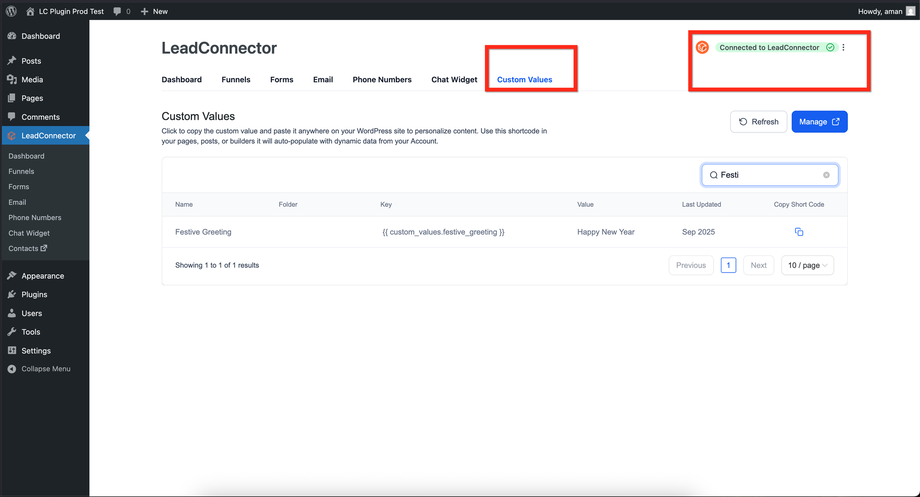This screenshot has width=920, height=497.
Task: Copy the Festive Greeting short code
Action: tap(799, 232)
